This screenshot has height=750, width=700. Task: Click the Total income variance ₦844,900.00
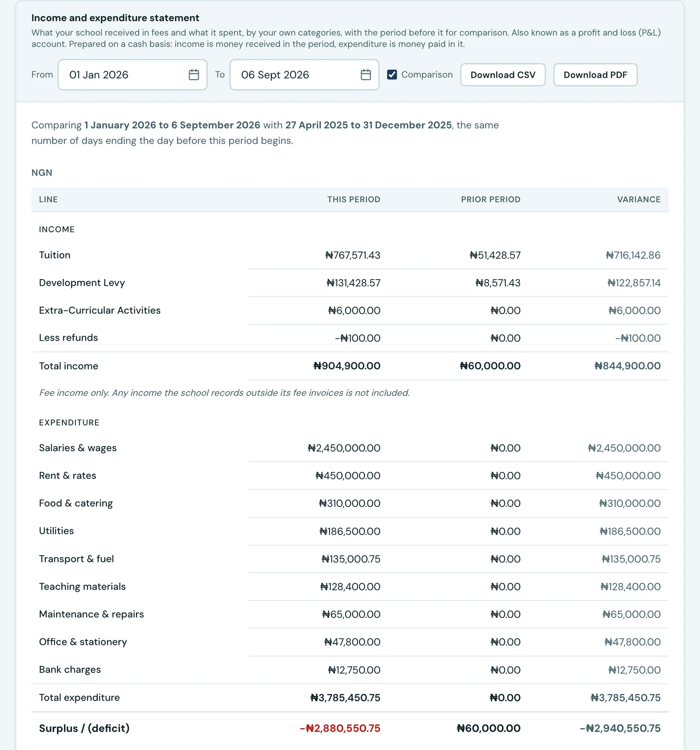[627, 366]
